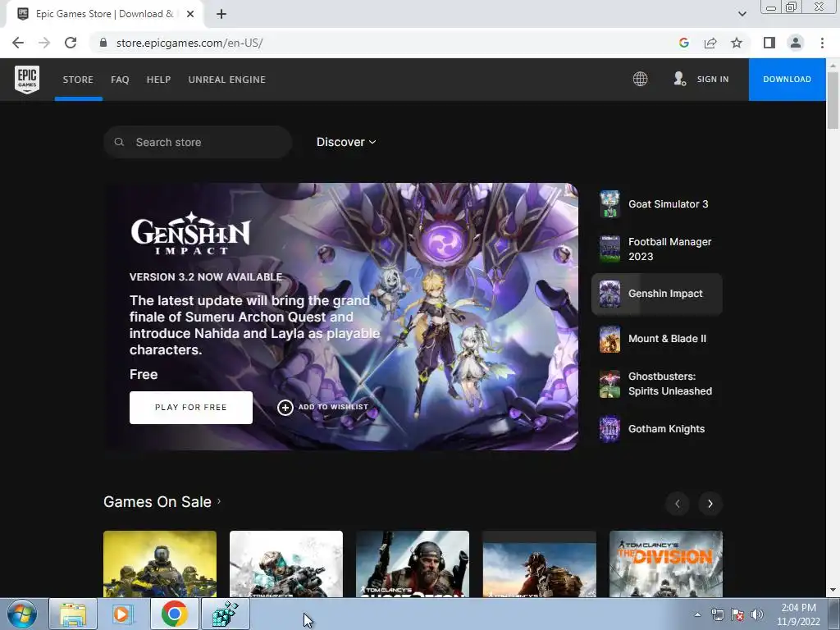Open the tab search chevron dropdown
The height and width of the screenshot is (630, 840).
(x=742, y=14)
